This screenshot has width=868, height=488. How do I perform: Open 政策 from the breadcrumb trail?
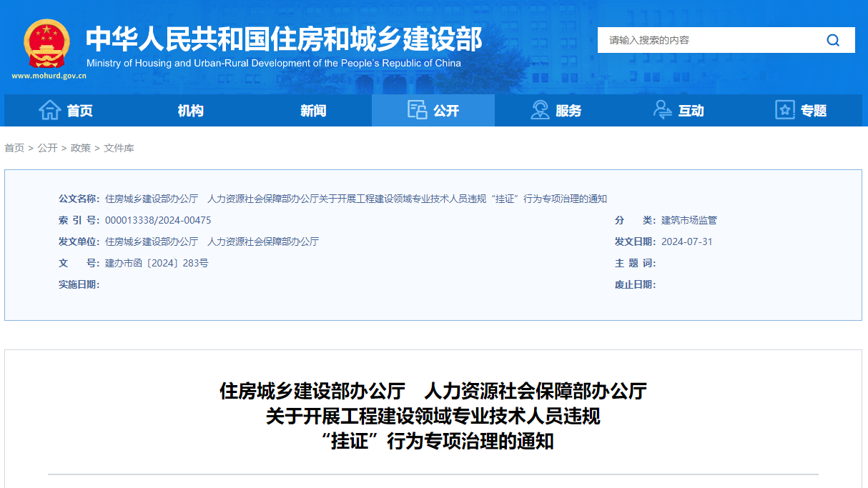79,148
